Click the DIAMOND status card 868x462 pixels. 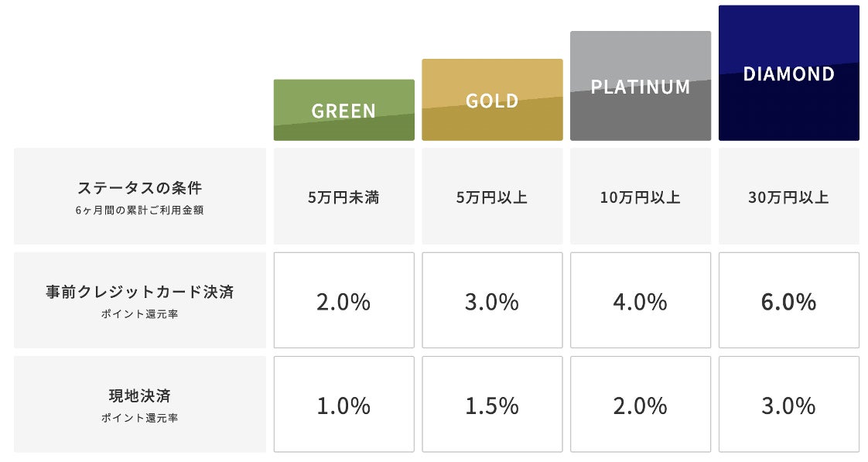click(788, 74)
